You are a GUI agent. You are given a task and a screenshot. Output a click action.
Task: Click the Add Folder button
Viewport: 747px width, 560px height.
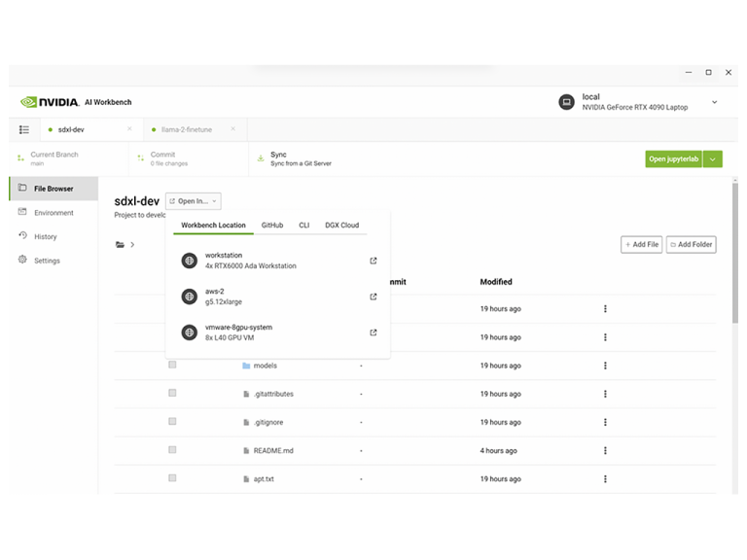pyautogui.click(x=692, y=245)
